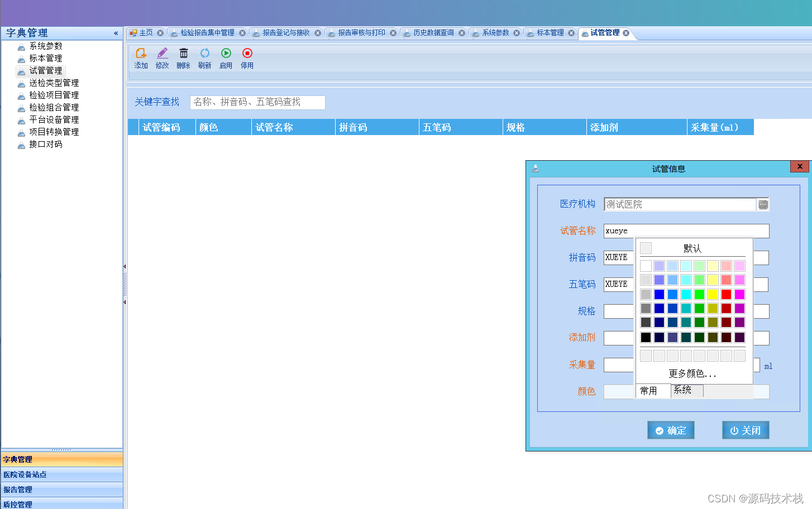Open the 更多颜色... option
The width and height of the screenshot is (812, 509).
692,373
